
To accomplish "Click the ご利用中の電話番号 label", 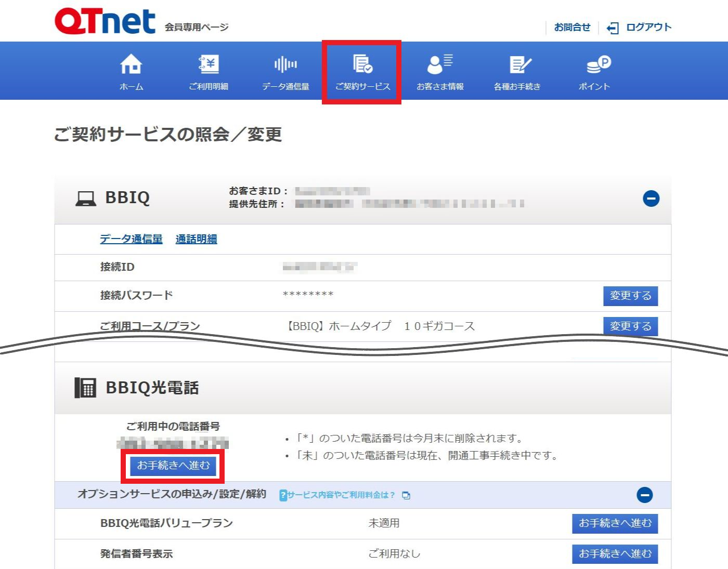I will coord(173,427).
